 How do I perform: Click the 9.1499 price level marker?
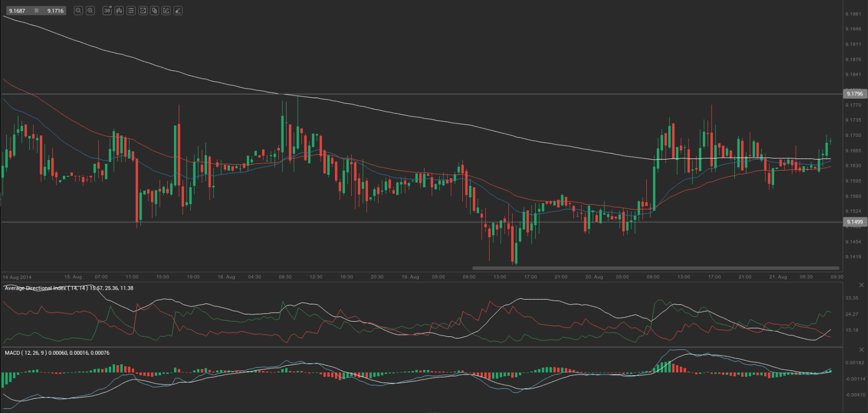(854, 222)
